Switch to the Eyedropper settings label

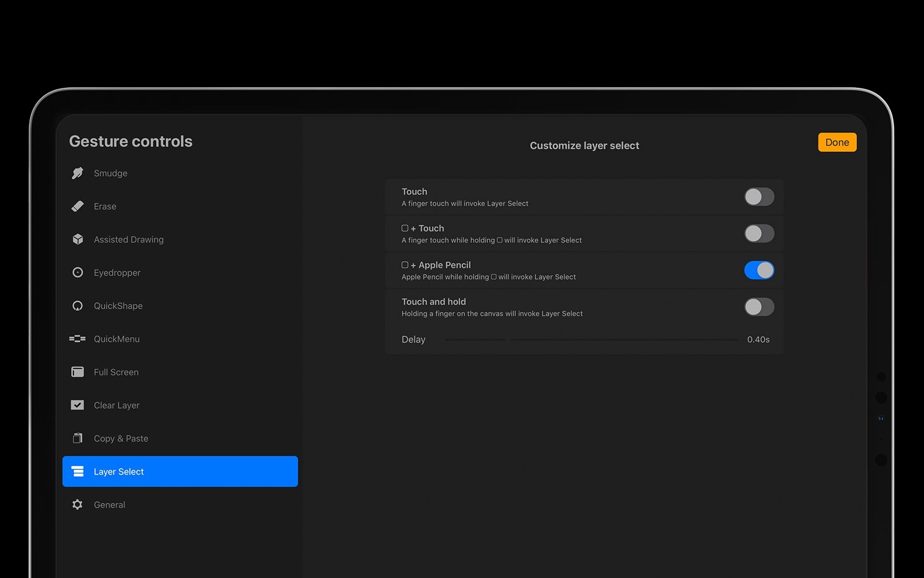click(117, 273)
